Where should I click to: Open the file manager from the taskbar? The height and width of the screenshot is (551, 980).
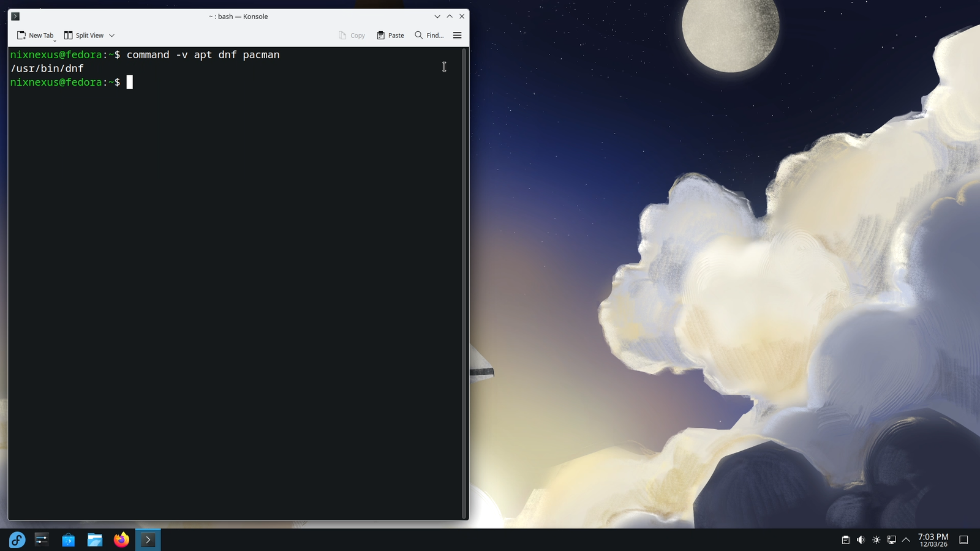click(x=94, y=540)
